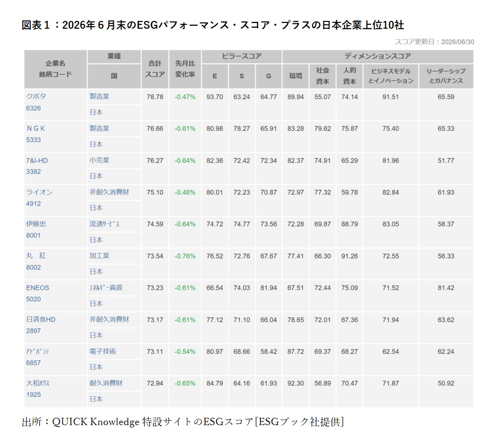Click the S pillar column header
The height and width of the screenshot is (447, 504).
242,76
